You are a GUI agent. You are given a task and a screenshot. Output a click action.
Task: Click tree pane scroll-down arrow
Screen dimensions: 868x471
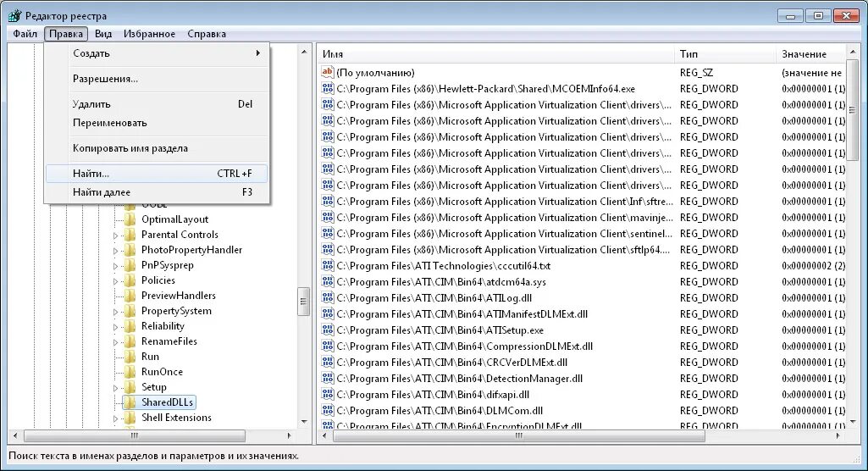(x=304, y=422)
